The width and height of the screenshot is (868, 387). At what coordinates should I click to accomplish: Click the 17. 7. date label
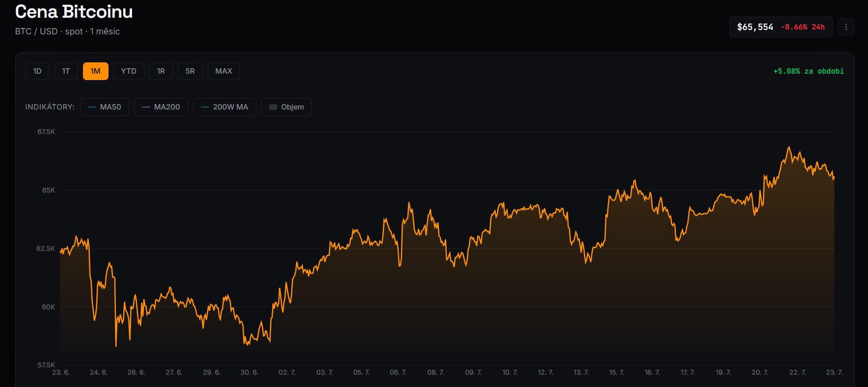(688, 372)
